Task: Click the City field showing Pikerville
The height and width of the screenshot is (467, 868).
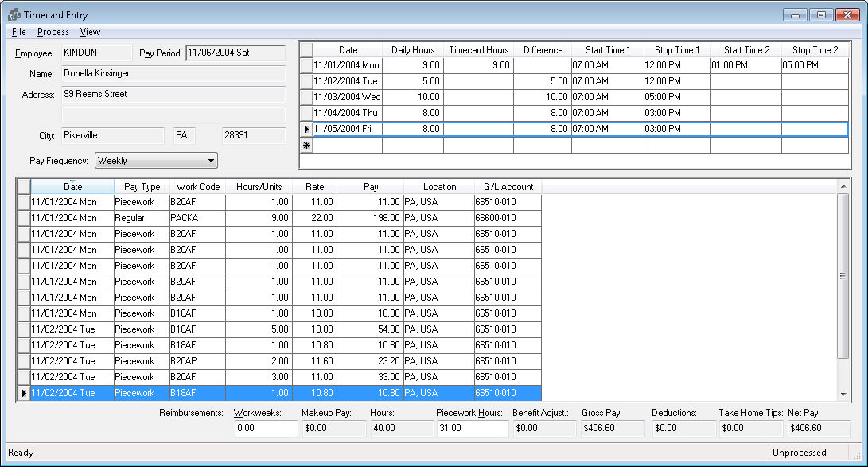Action: (x=111, y=135)
